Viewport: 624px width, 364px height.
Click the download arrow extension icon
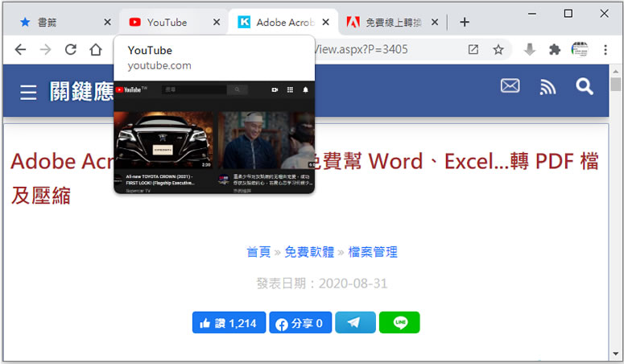coord(529,50)
